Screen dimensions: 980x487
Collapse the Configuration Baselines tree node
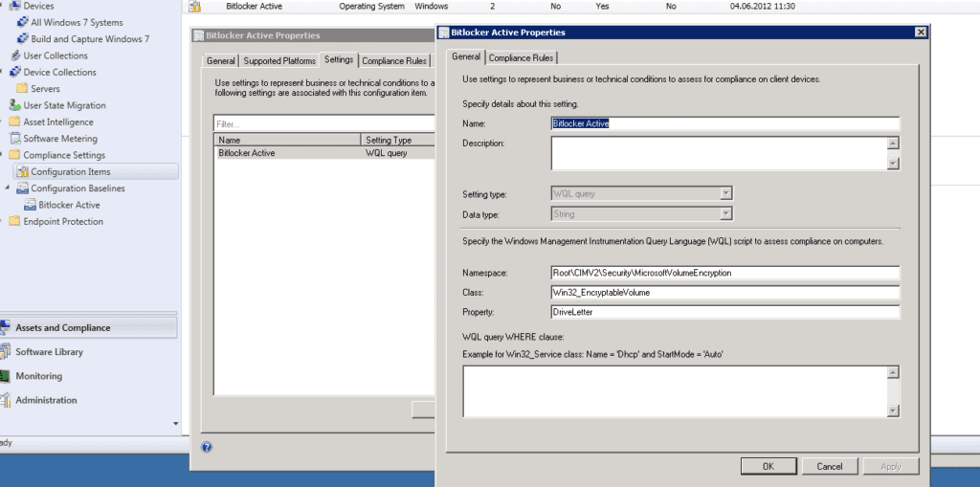8,188
